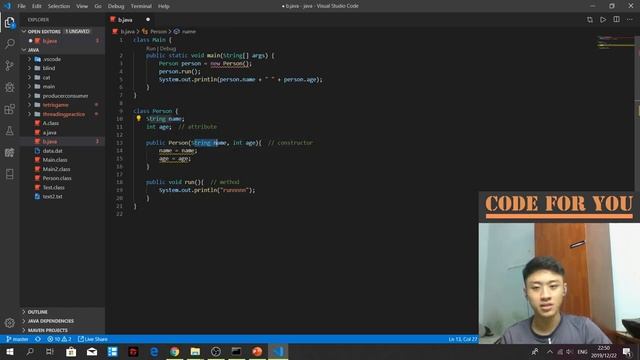Open a.java in file tree
Screen dimensions: 640x360
[62, 132]
